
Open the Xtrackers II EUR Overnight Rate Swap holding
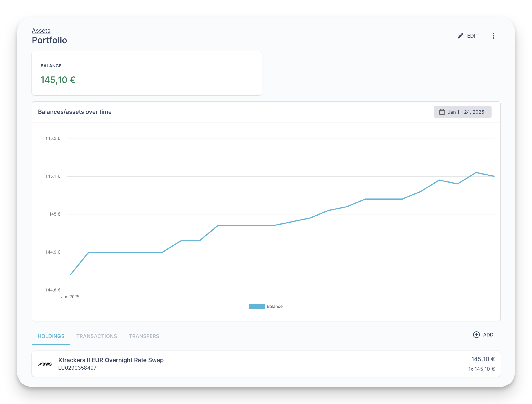click(x=111, y=360)
